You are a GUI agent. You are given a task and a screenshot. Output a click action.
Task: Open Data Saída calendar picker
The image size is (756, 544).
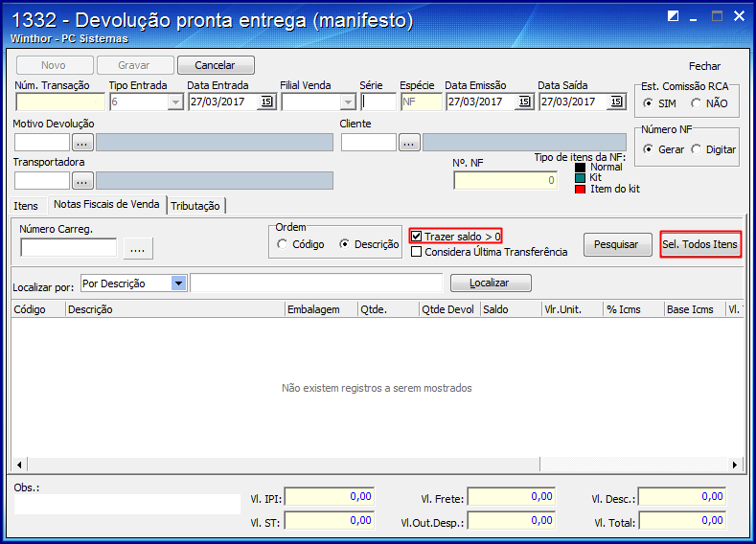616,102
